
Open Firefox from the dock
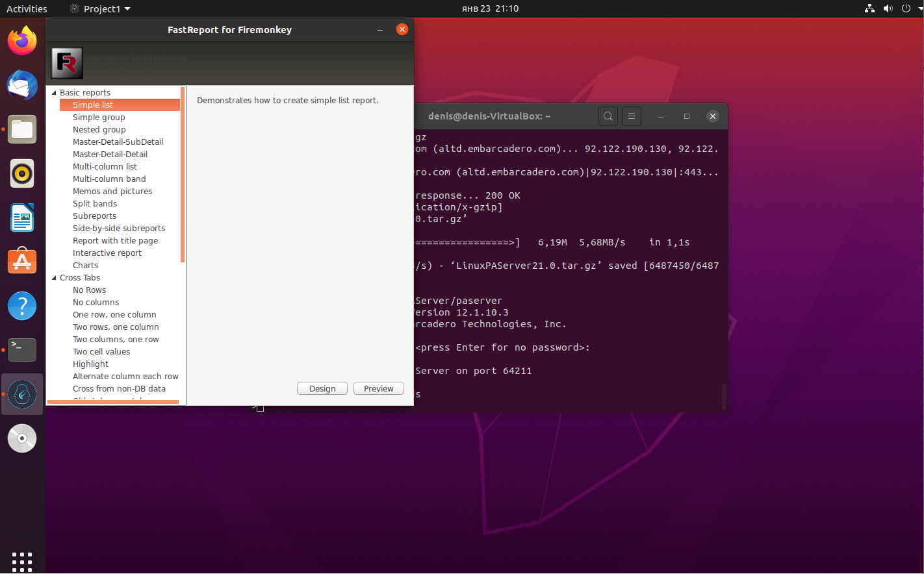[x=22, y=41]
